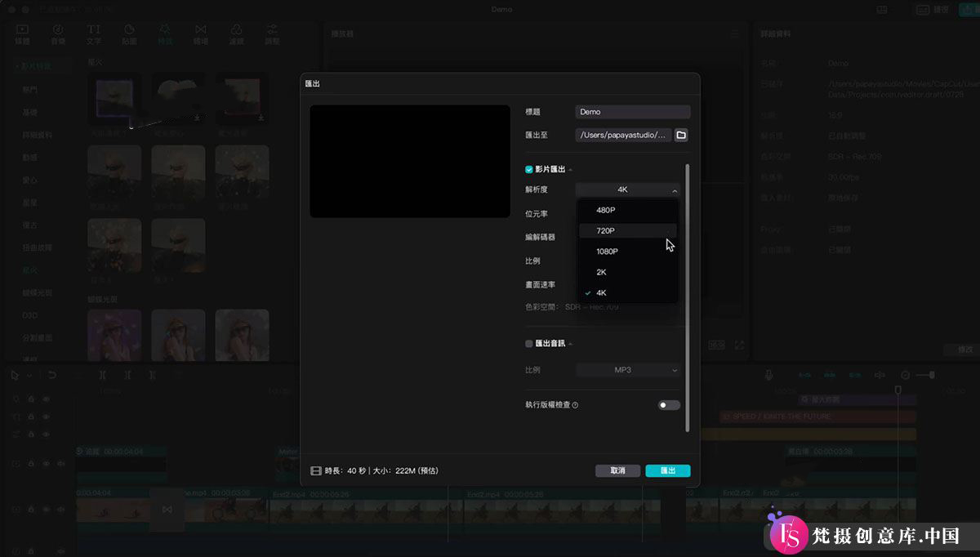Open the selection tool dropdown arrow in timeline
This screenshot has height=557, width=980.
coord(29,376)
